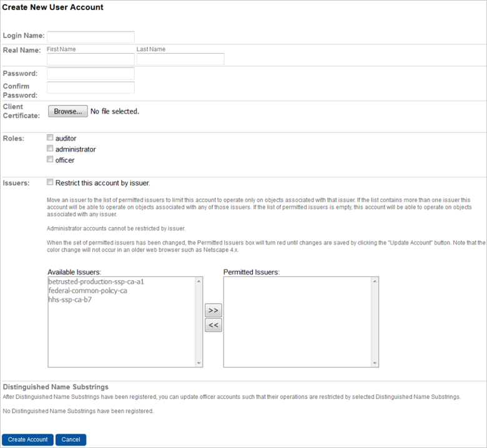Click Permitted Issuers scrollbar down arrow
The width and height of the screenshot is (487, 448).
[x=375, y=363]
